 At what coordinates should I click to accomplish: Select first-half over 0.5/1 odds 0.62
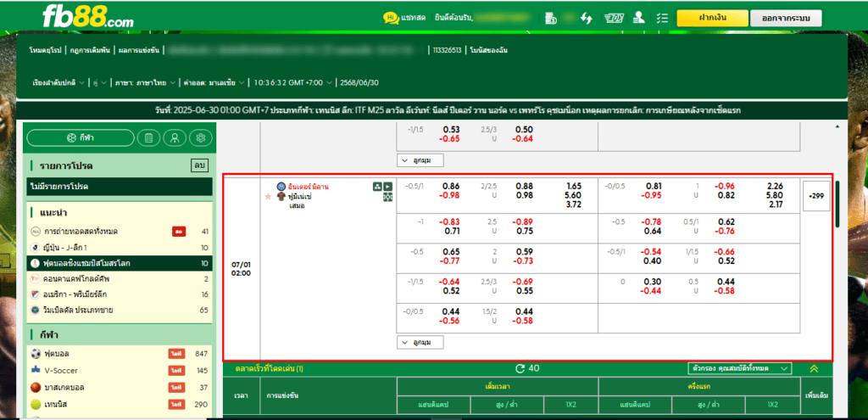tap(726, 222)
